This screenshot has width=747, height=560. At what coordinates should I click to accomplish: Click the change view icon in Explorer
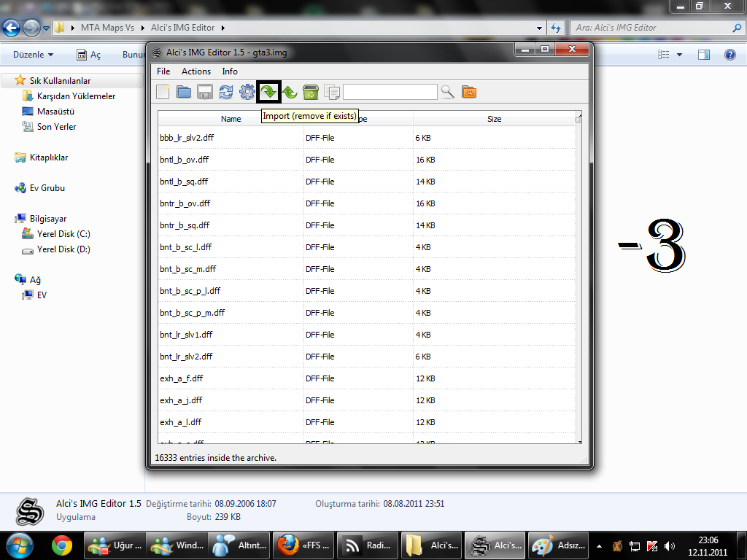tap(663, 54)
